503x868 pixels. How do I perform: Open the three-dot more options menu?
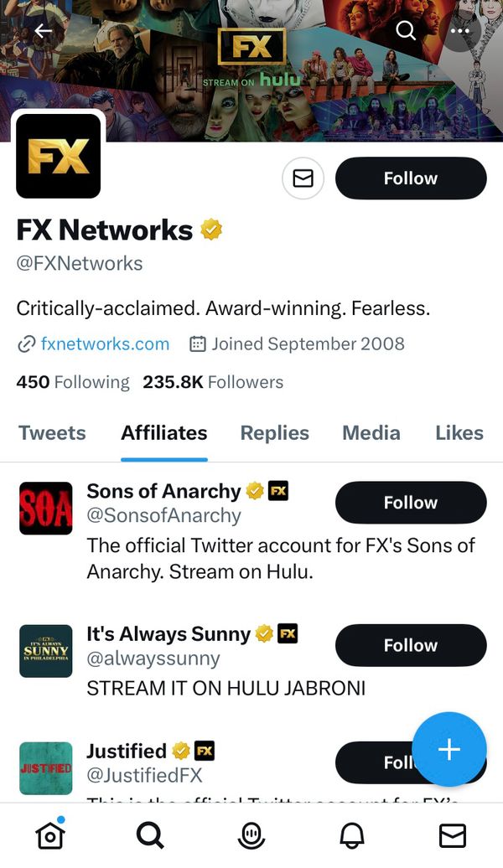coord(460,31)
